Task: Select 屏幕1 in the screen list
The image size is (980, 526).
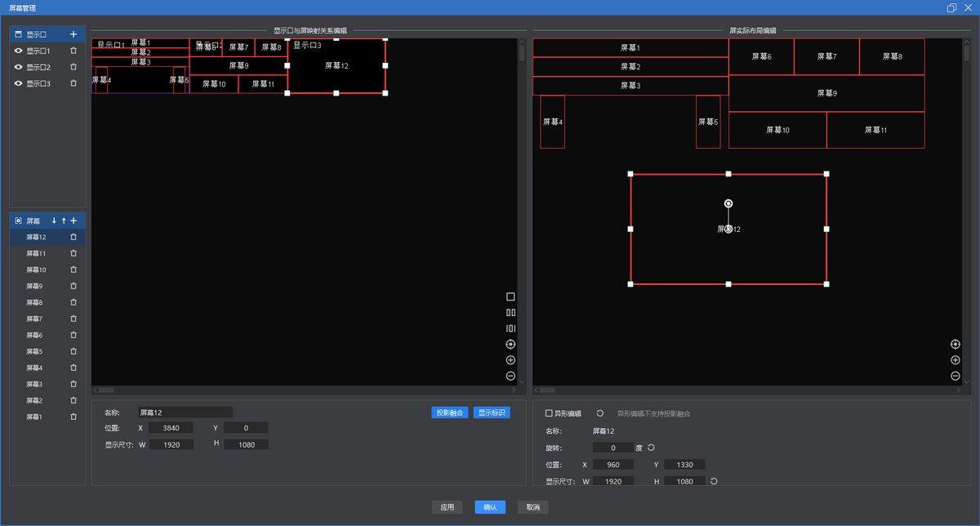Action: (47, 417)
